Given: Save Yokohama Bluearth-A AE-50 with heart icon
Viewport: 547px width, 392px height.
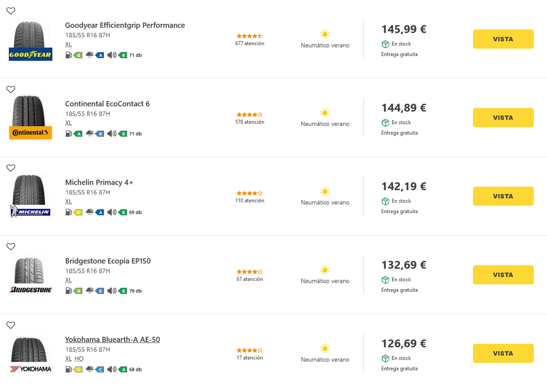Looking at the screenshot, I should pyautogui.click(x=11, y=325).
